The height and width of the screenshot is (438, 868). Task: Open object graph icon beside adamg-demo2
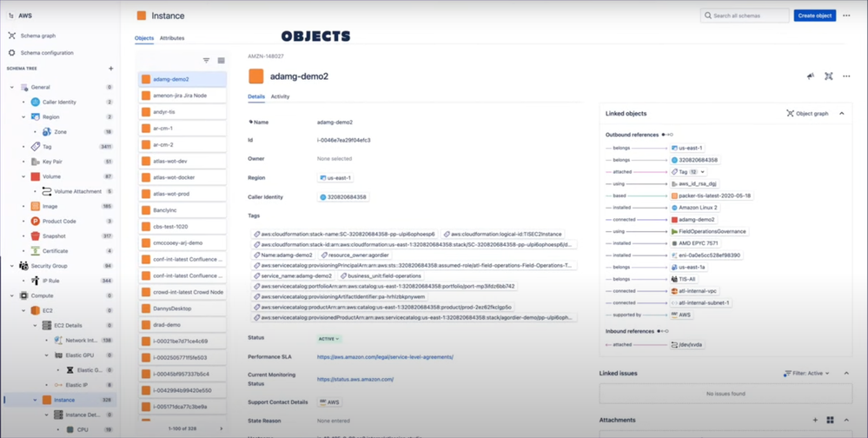829,76
